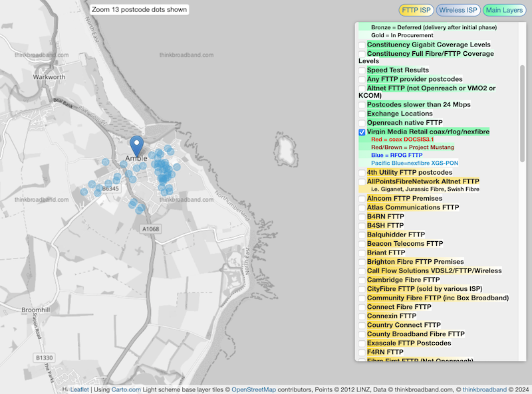
Task: Enable the Speed Test Results layer
Action: [x=362, y=70]
